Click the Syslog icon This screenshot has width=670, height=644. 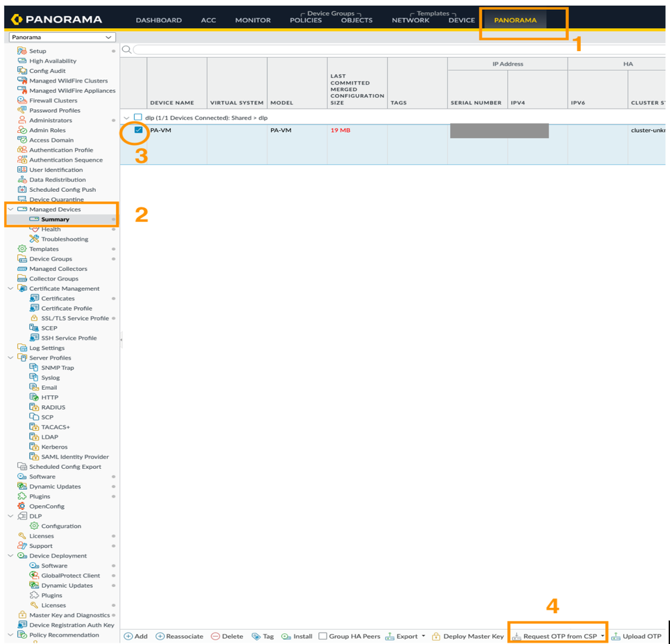34,378
